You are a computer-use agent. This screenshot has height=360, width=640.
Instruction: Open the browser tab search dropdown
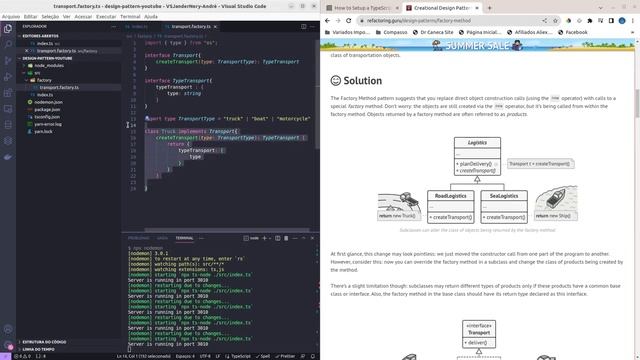tap(600, 8)
